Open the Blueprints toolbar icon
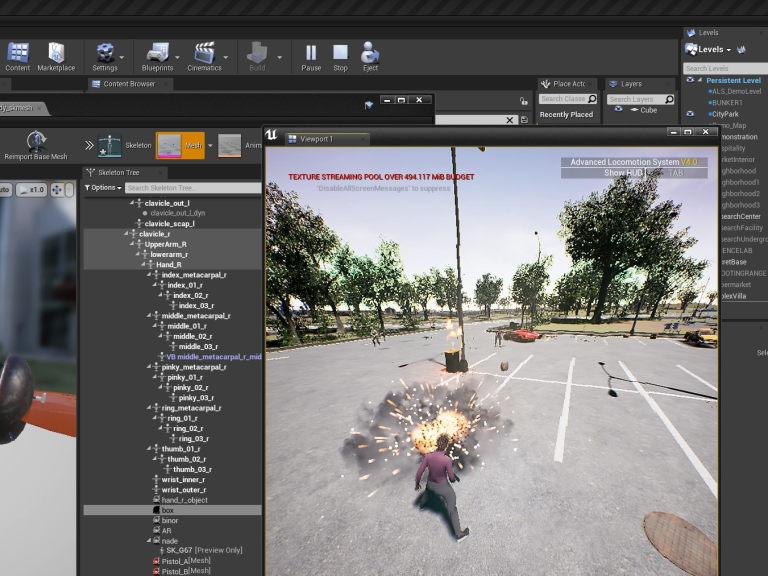Image resolution: width=768 pixels, height=576 pixels. [157, 53]
